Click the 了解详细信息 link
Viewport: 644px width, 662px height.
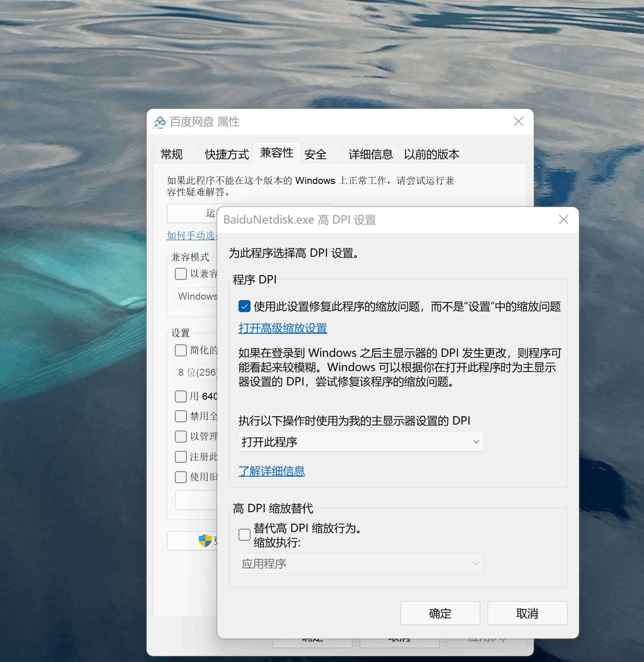(272, 471)
